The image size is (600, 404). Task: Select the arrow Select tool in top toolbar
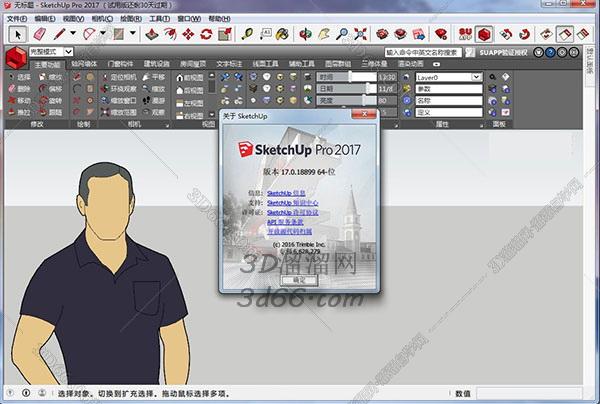pos(18,34)
